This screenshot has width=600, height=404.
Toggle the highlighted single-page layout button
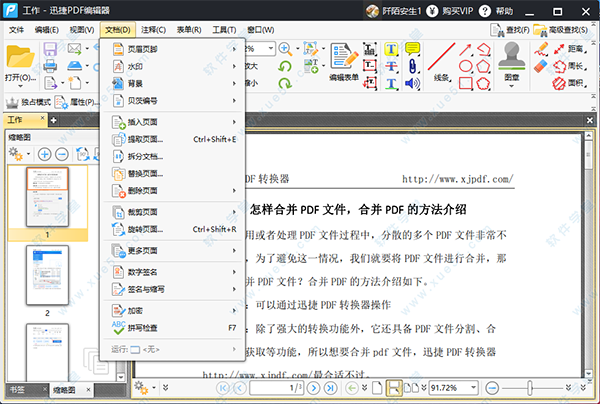[394, 387]
